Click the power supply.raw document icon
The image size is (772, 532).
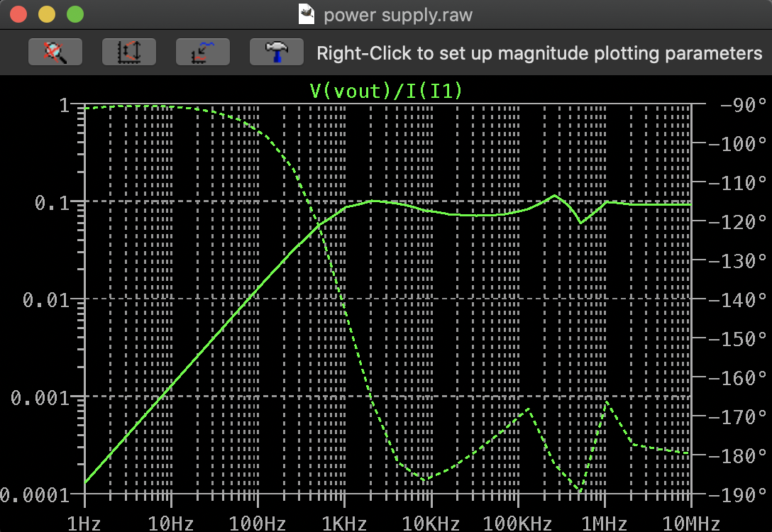click(x=307, y=15)
